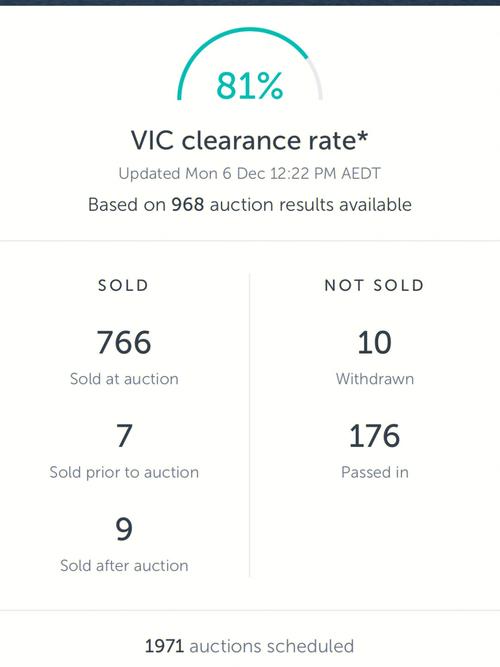Screen dimensions: 500x667
Task: Click the 1971 auctions scheduled text
Action: 249,646
